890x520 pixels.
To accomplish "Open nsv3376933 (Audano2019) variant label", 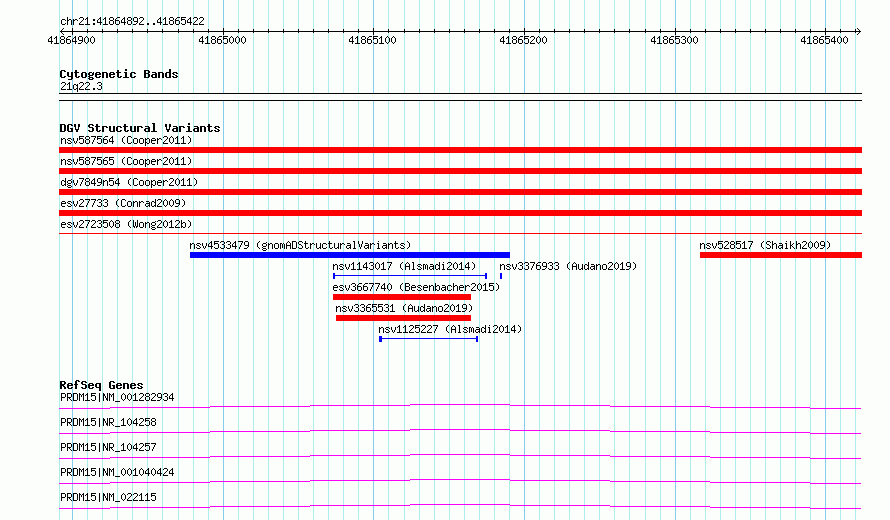I will coord(568,266).
